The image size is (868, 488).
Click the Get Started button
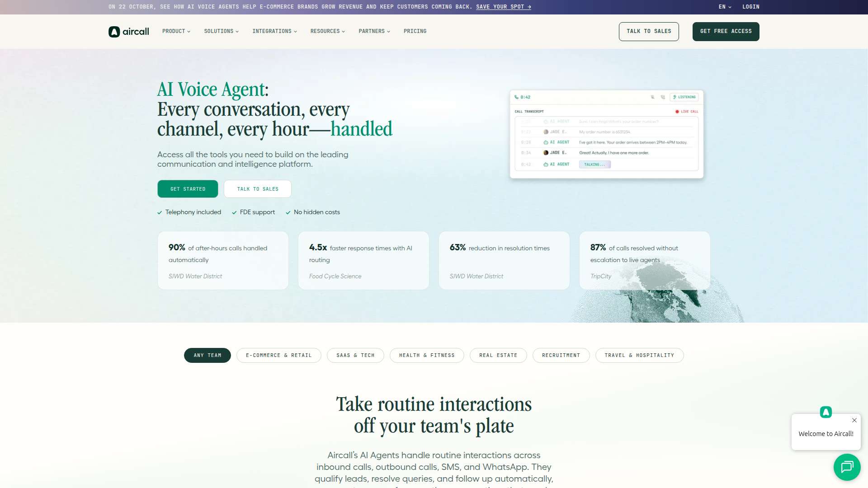tap(188, 189)
